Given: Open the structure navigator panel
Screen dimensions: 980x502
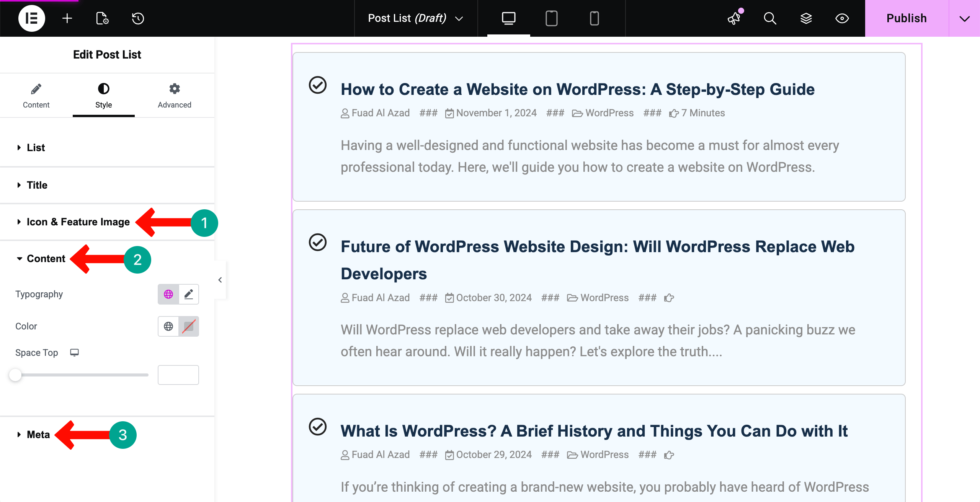Looking at the screenshot, I should (x=806, y=18).
